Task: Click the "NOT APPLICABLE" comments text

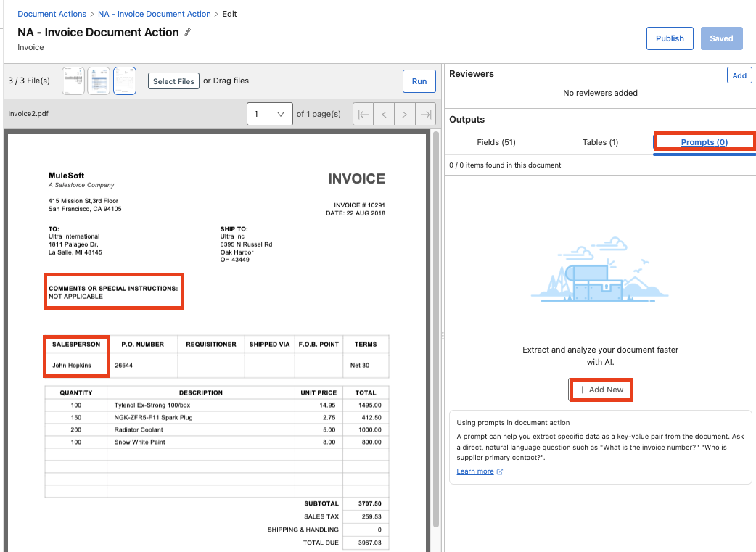Action: pyautogui.click(x=75, y=297)
